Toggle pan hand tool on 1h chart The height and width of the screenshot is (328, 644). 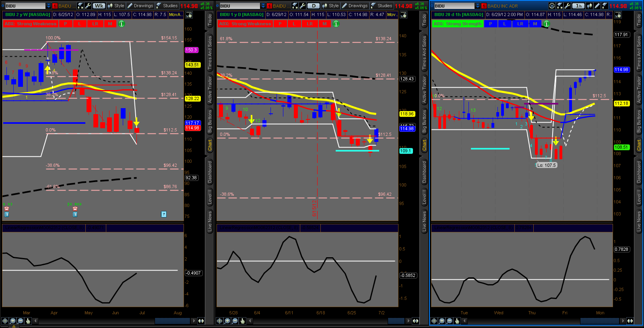tap(457, 321)
